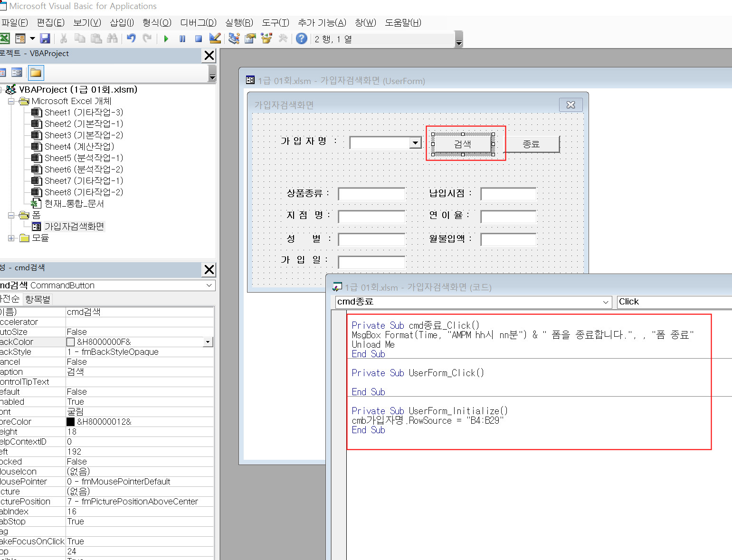Screen dimensions: 732x560
Task: Click the Save icon in the toolbar
Action: tap(45, 38)
